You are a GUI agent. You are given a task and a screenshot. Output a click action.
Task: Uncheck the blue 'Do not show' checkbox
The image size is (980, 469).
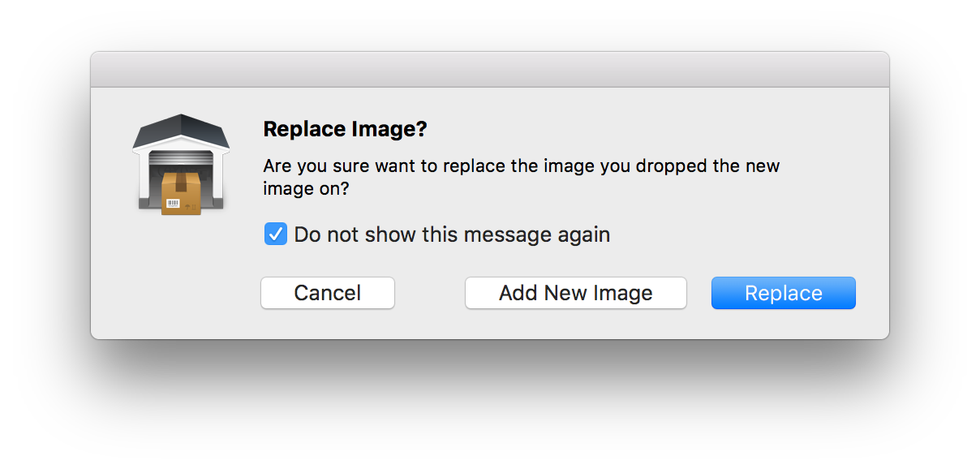276,234
